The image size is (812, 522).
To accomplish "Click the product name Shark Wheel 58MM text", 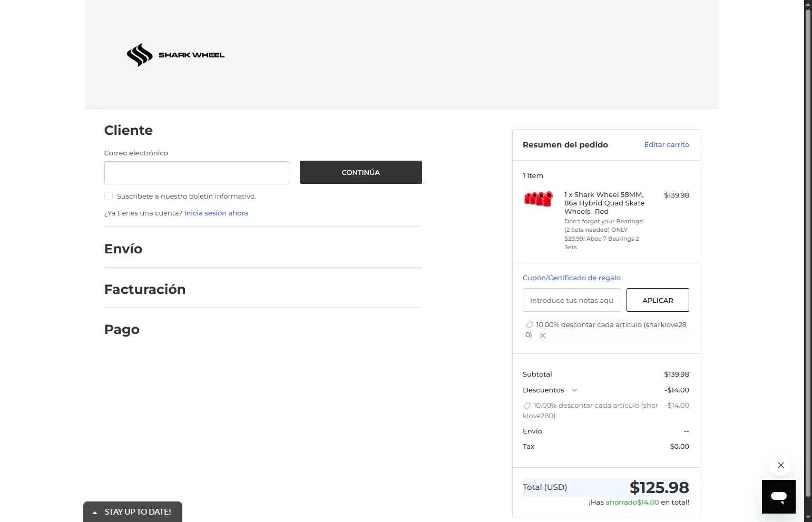I will tap(604, 203).
